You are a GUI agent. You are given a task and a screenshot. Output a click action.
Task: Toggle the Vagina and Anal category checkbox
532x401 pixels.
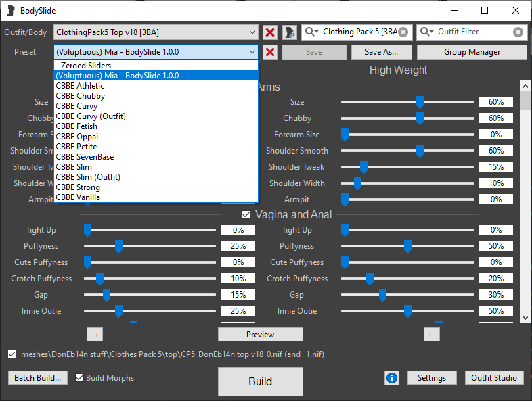(x=246, y=215)
